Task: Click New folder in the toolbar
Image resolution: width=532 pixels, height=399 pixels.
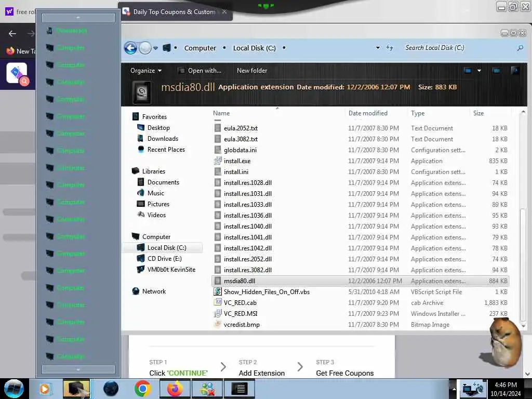Action: pyautogui.click(x=252, y=71)
